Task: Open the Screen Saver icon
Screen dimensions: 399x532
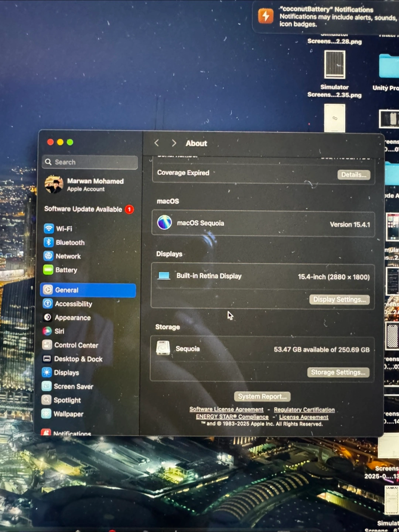Action: point(47,386)
